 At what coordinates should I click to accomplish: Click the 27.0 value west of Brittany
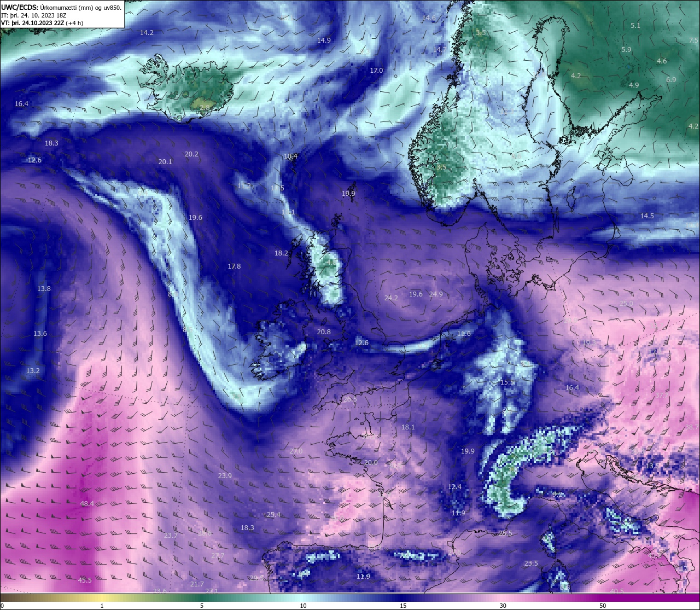(296, 451)
